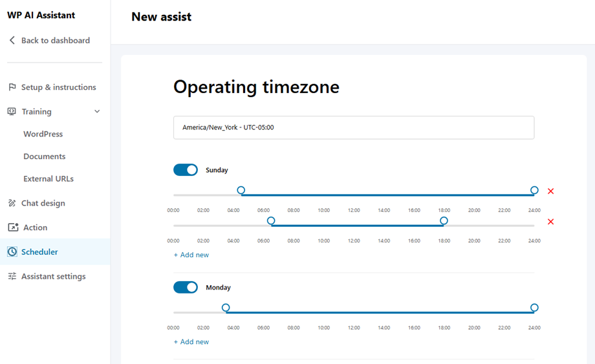Click the Training icon in sidebar
This screenshot has width=595, height=364.
pos(12,112)
